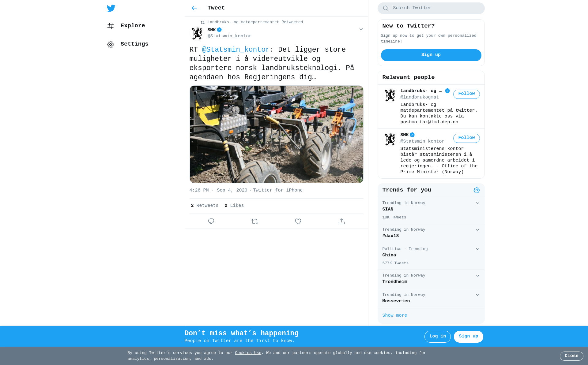Open the farm machinery tweet photo
The image size is (588, 365).
tap(276, 134)
